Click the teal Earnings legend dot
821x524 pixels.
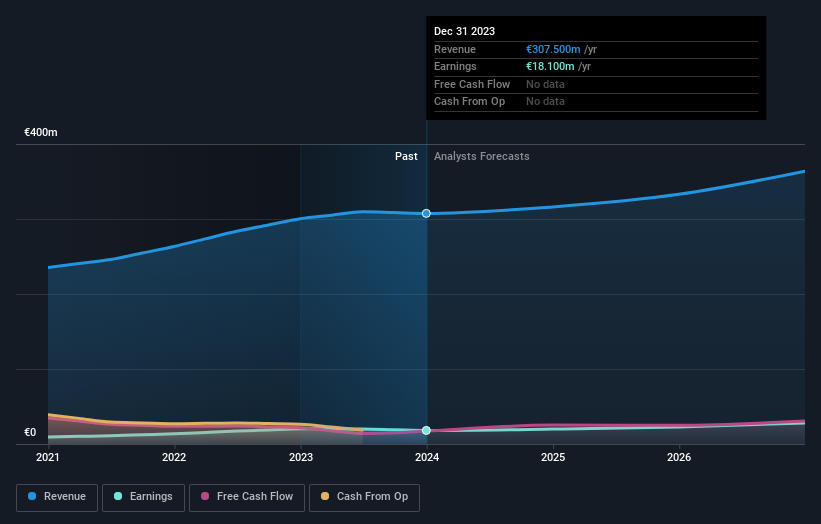[118, 496]
